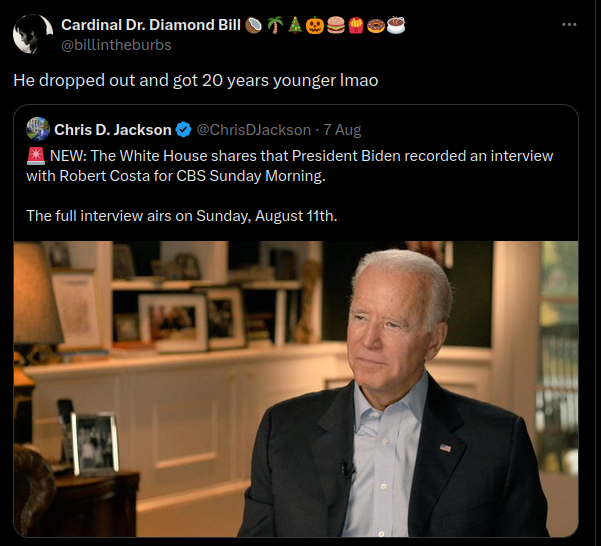Click the jack-o-lantern emoji in the name
Screen dimensions: 601x546
[x=314, y=24]
